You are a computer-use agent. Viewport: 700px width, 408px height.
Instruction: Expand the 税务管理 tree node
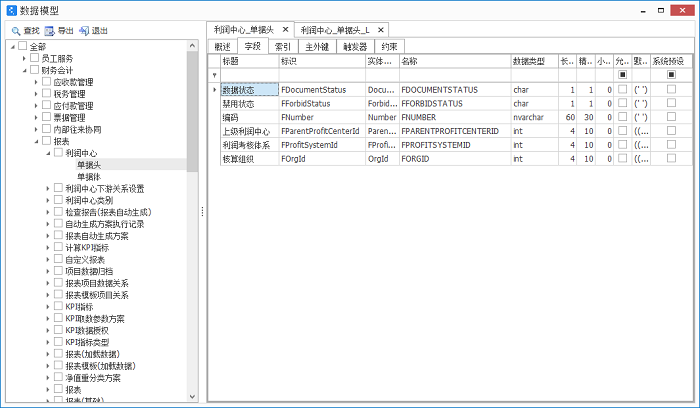35,95
